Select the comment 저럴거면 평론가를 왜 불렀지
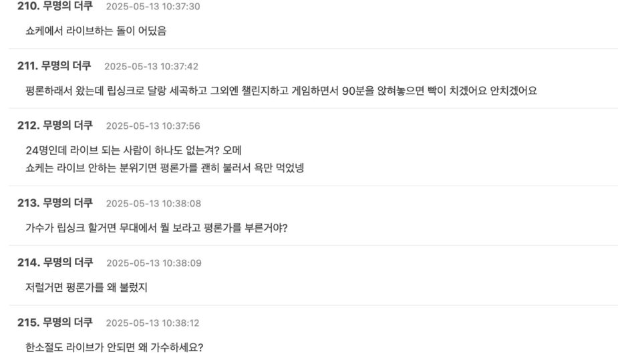618x364 pixels. tap(86, 288)
